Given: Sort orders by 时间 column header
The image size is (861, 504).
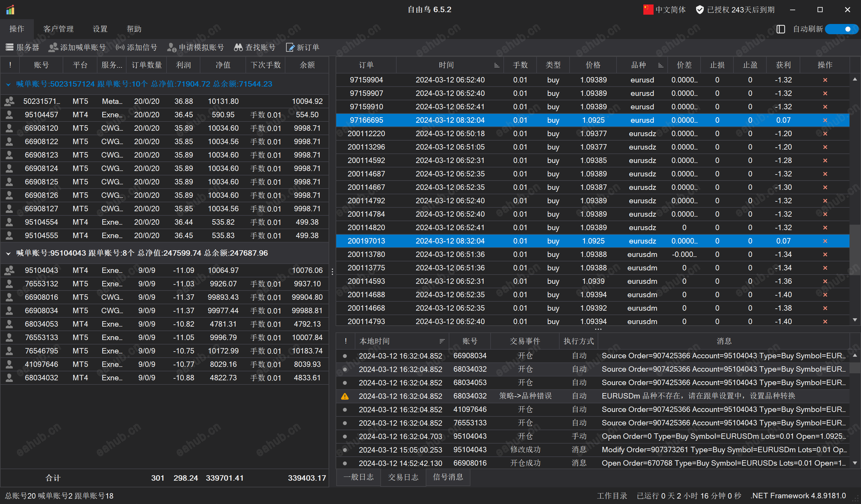Looking at the screenshot, I should [446, 65].
